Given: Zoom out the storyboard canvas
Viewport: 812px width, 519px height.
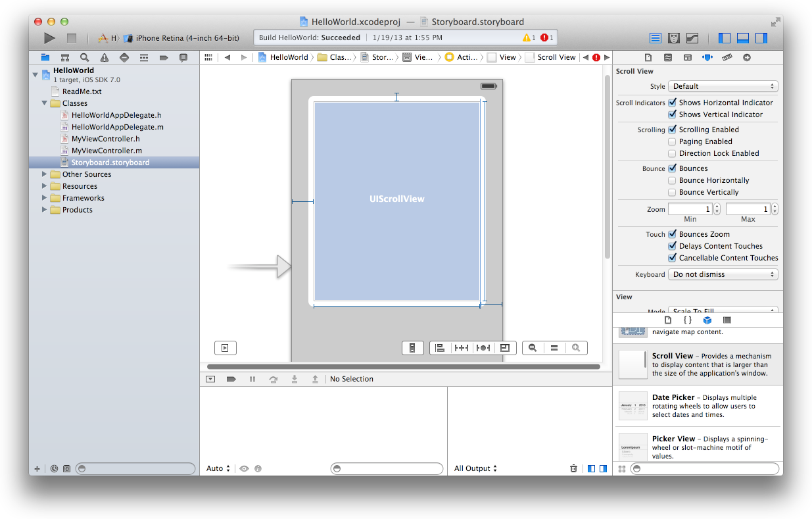Looking at the screenshot, I should tap(533, 348).
